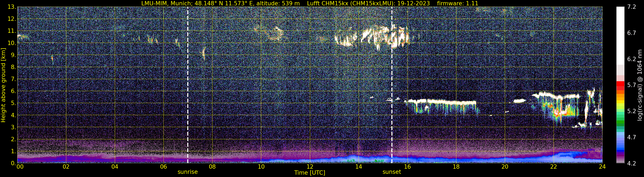Click the colorbar label 'log(rc-signal) @ 1064 nm'
This screenshot has width=644, height=177.
(640, 85)
